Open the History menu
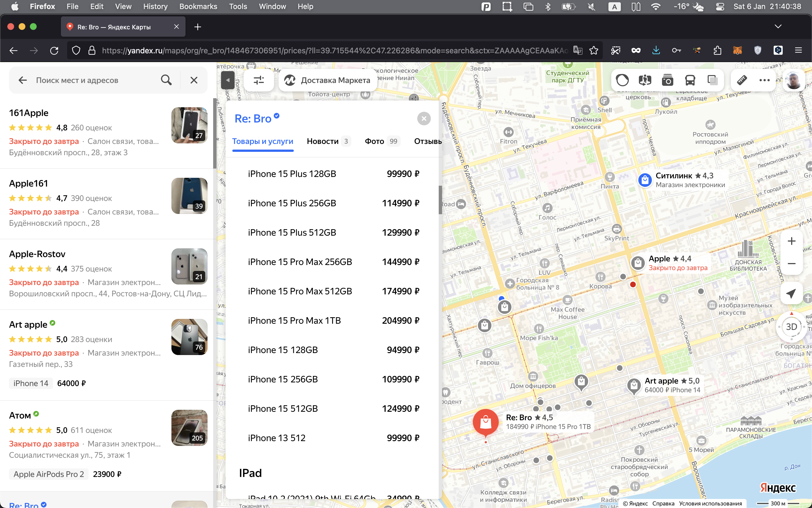The height and width of the screenshot is (508, 812). [x=155, y=6]
